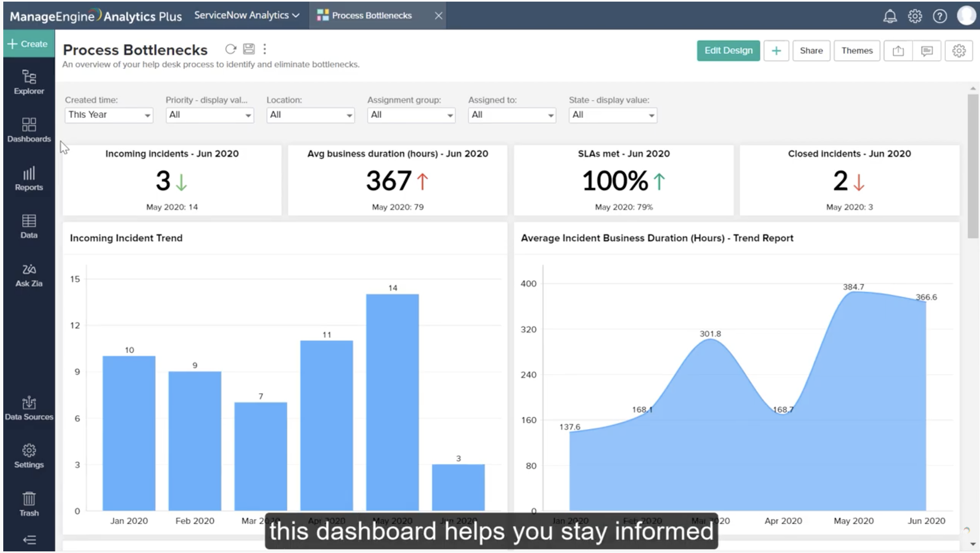Screen dimensions: 980x553
Task: Open Ask Zia assistant
Action: click(x=29, y=275)
